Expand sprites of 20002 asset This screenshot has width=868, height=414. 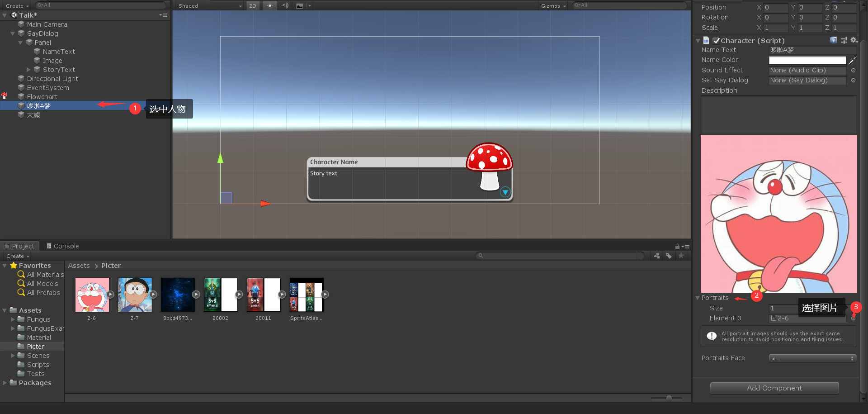[239, 295]
